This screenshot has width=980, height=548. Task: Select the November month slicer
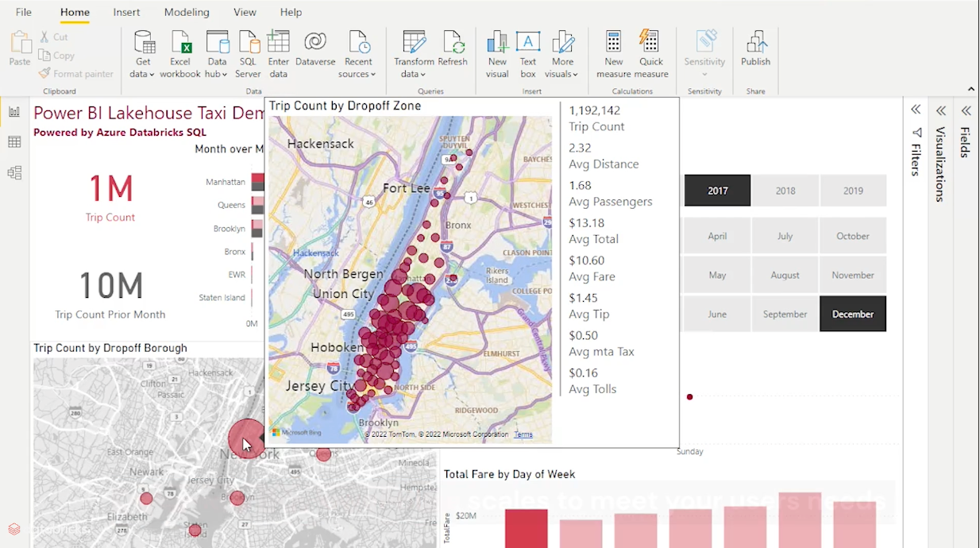853,275
